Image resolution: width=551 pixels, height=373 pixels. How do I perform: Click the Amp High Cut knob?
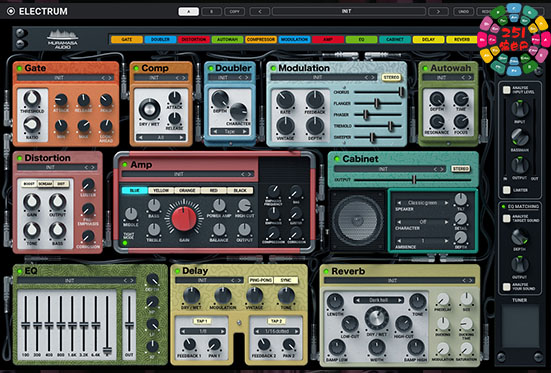(x=244, y=205)
